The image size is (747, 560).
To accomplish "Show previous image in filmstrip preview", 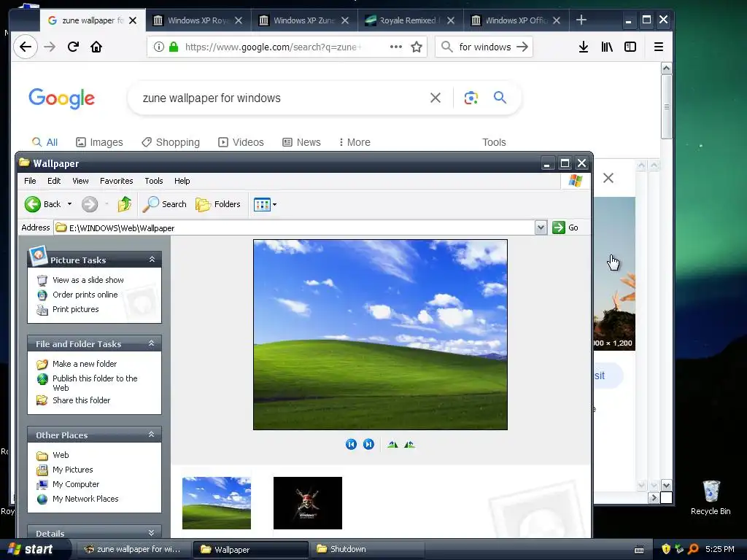I will 351,444.
